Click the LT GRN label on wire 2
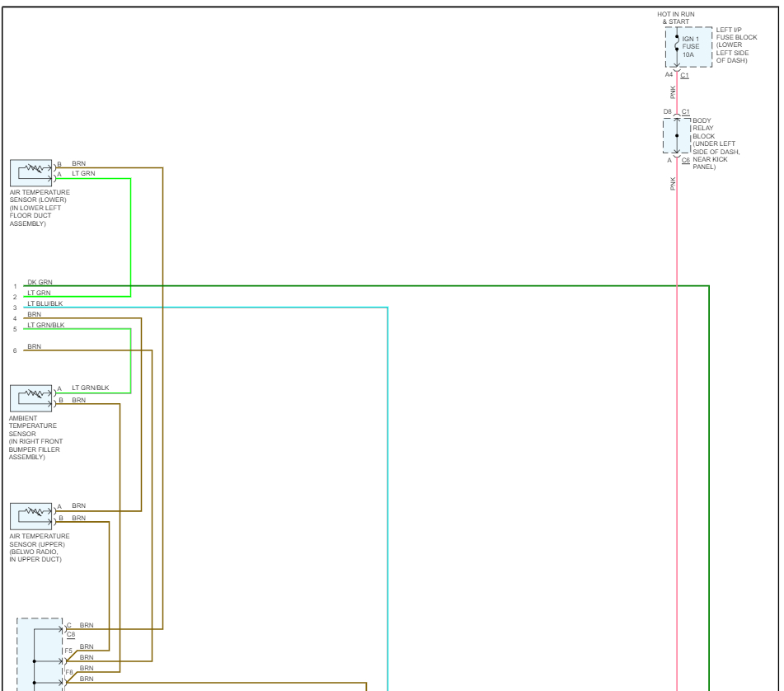The height and width of the screenshot is (691, 784). [x=39, y=293]
